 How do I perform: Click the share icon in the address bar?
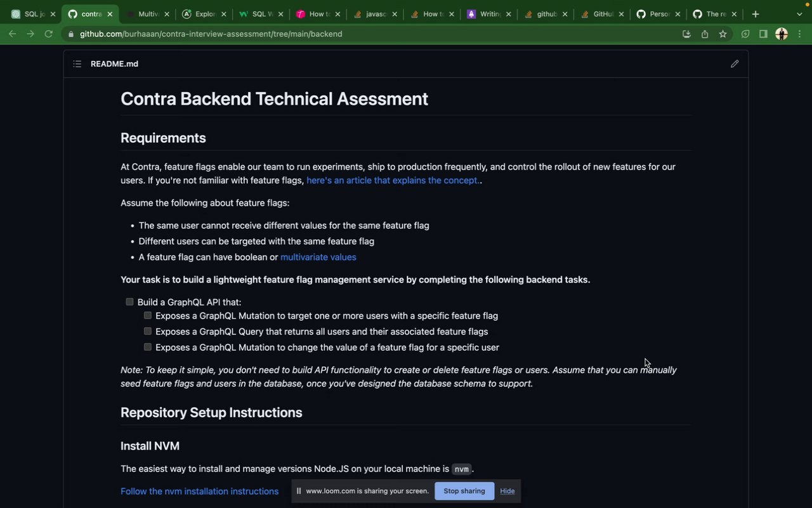(705, 34)
